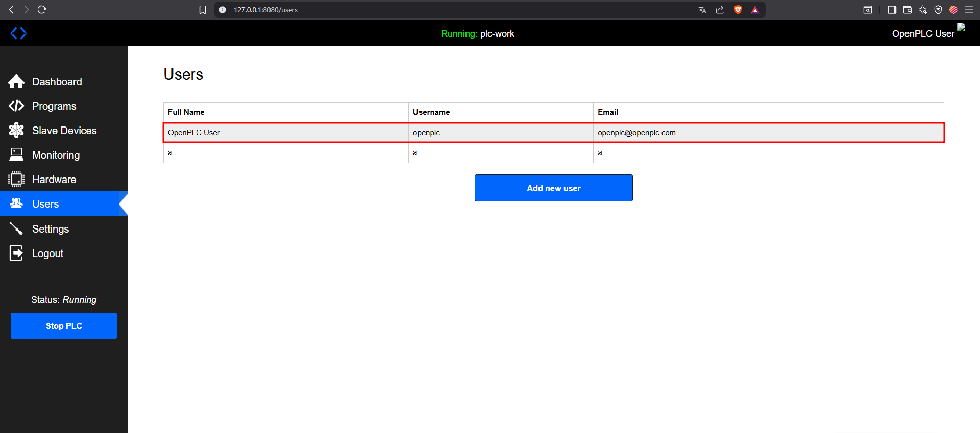
Task: Reload the page with the refresh icon
Action: click(x=42, y=10)
